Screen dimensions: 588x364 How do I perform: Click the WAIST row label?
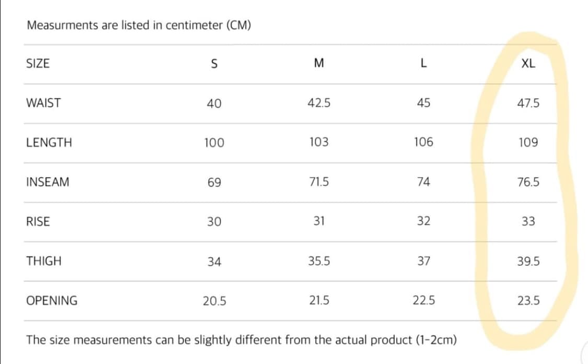[43, 103]
